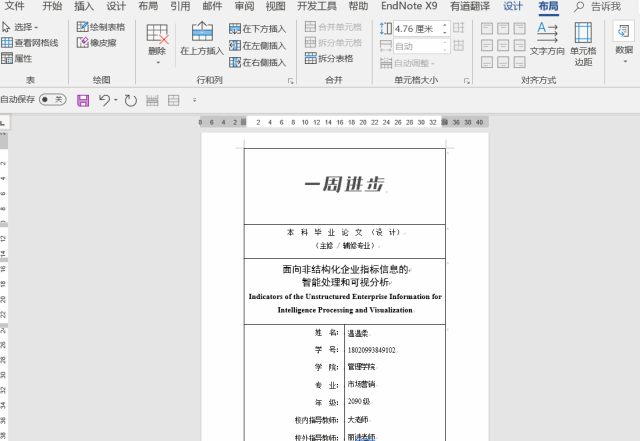640x441 pixels.
Task: Click the English title line starting Indicators
Action: pyautogui.click(x=345, y=296)
